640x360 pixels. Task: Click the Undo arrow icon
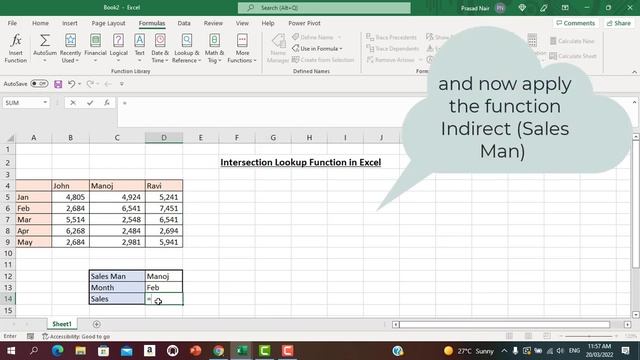[71, 84]
